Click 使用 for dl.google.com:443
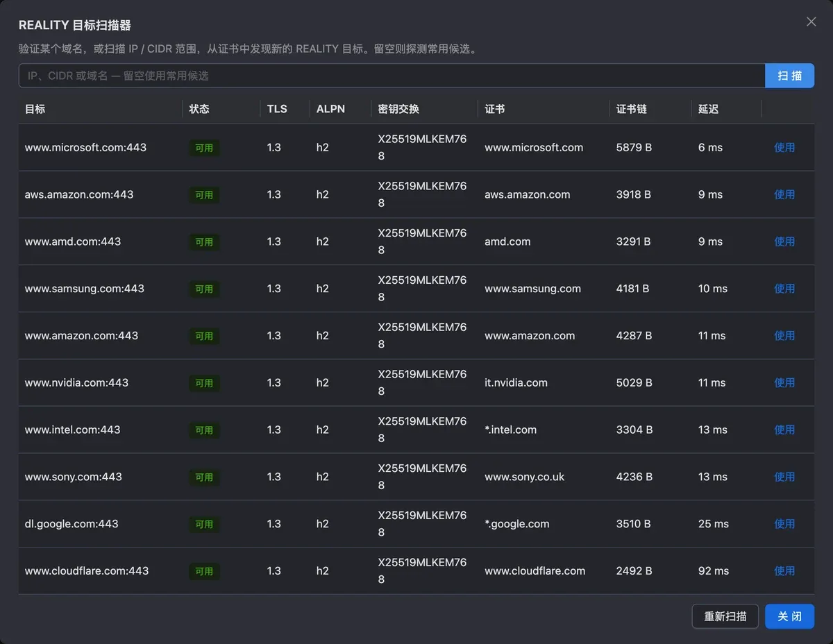The image size is (833, 644). pyautogui.click(x=784, y=524)
